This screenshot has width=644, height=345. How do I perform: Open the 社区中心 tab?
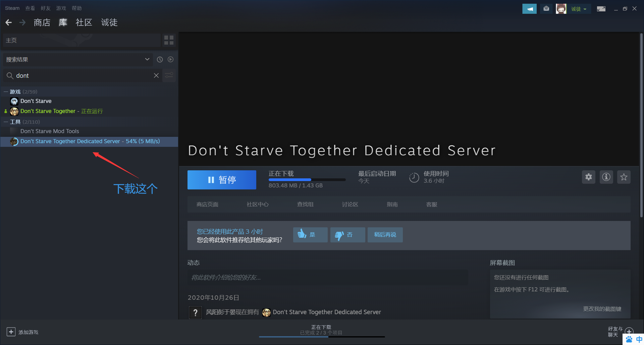click(258, 205)
